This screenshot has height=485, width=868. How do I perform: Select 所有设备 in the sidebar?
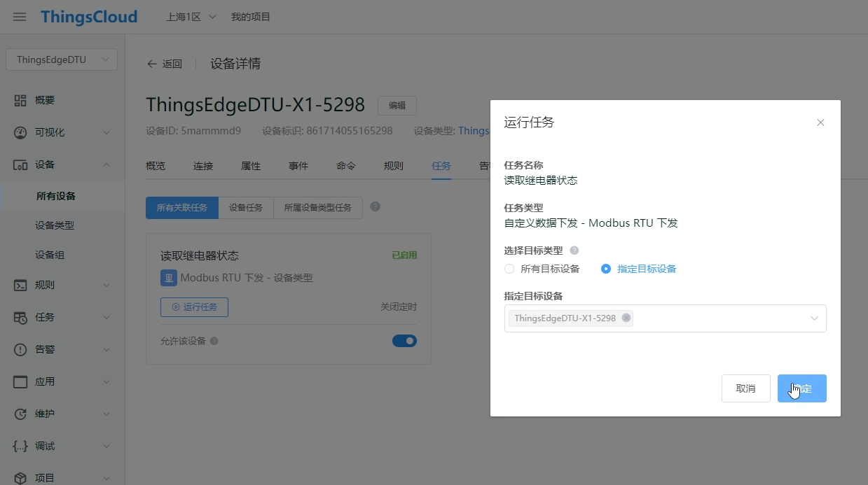[x=56, y=196]
